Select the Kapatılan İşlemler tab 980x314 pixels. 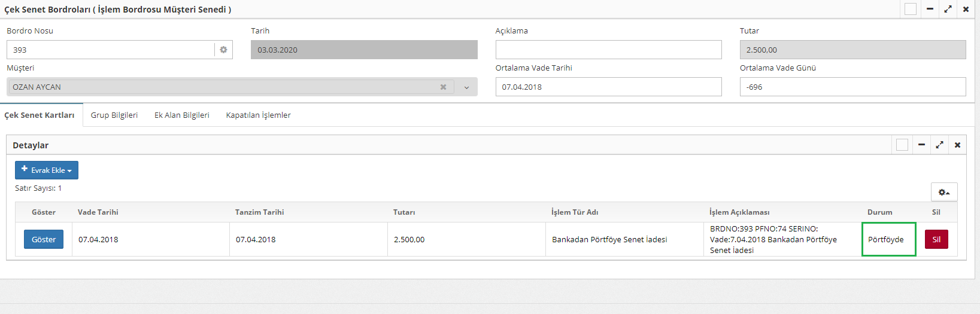(x=258, y=115)
